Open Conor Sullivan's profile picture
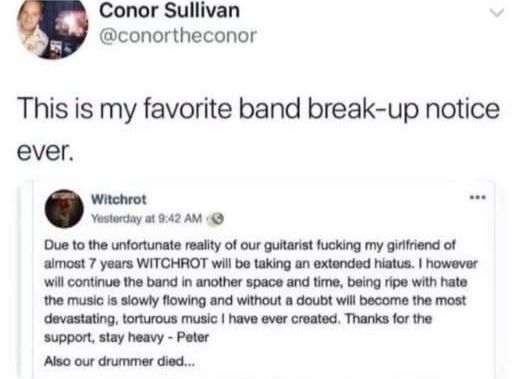520x379 pixels. point(53,28)
